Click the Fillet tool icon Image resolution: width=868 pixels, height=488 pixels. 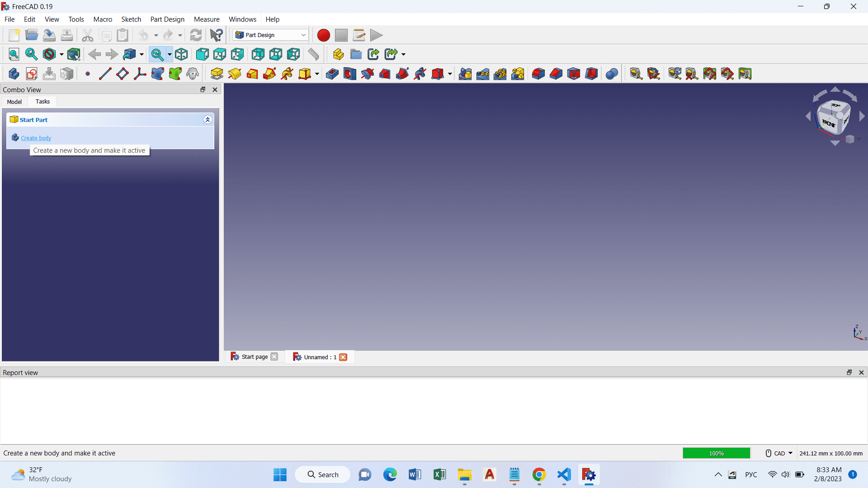pos(538,74)
